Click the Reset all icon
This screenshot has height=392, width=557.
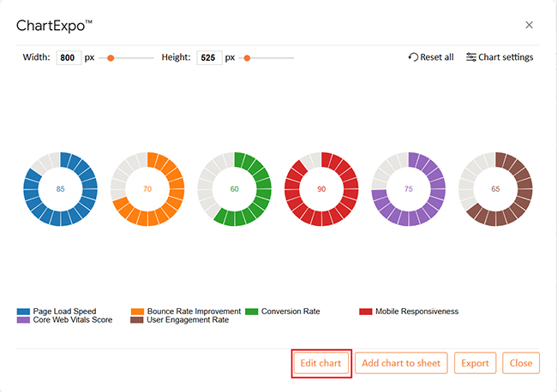[x=414, y=57]
